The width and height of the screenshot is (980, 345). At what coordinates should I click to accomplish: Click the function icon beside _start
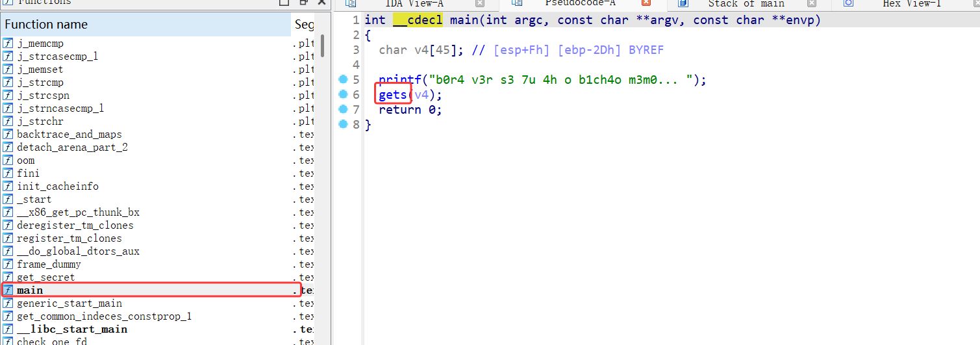(8, 199)
